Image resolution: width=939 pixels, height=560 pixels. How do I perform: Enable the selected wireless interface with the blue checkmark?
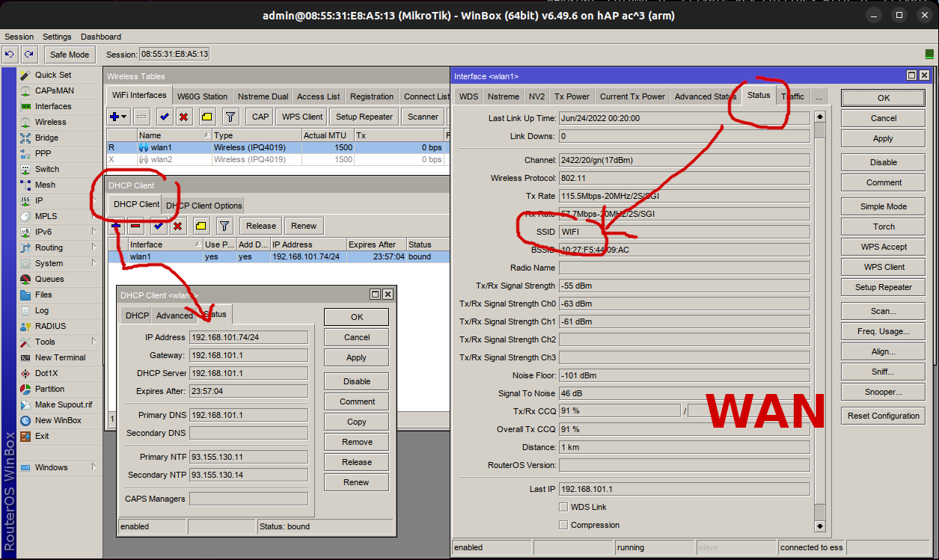point(165,117)
